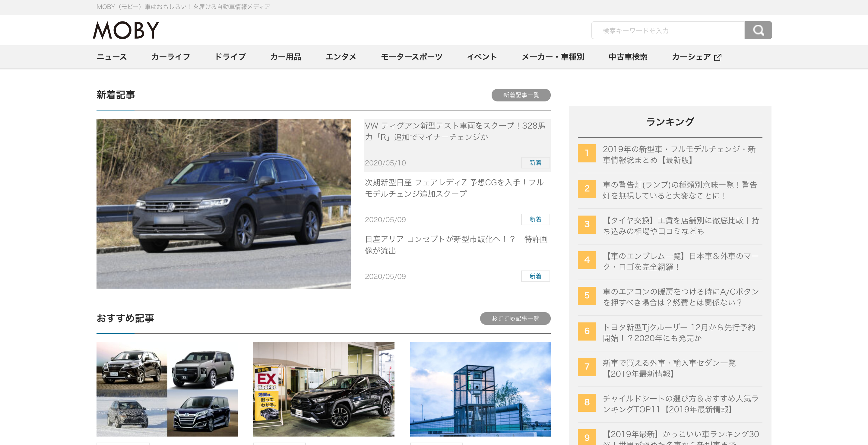This screenshot has width=868, height=445.
Task: Click the ランキング sidebar heading
Action: (x=670, y=122)
